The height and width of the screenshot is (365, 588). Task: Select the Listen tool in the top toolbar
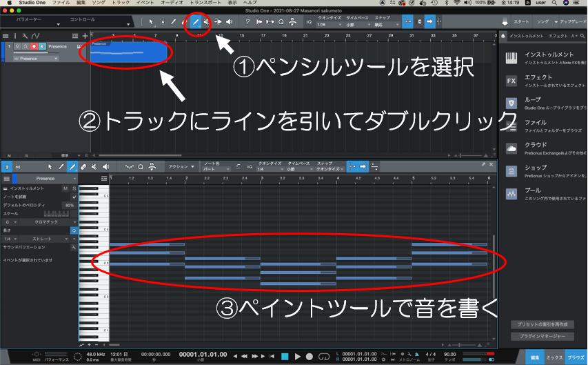229,22
